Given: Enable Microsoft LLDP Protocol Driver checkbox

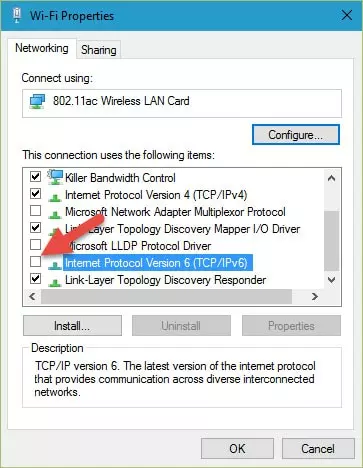Looking at the screenshot, I should 35,244.
